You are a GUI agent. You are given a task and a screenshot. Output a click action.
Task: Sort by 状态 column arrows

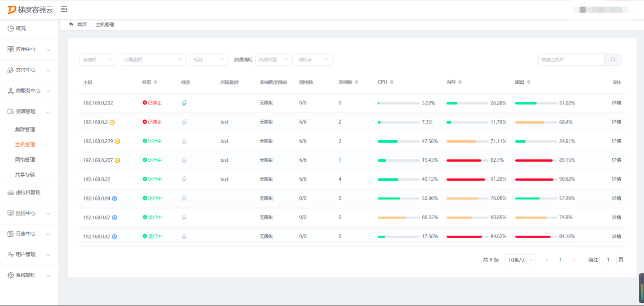pos(155,82)
